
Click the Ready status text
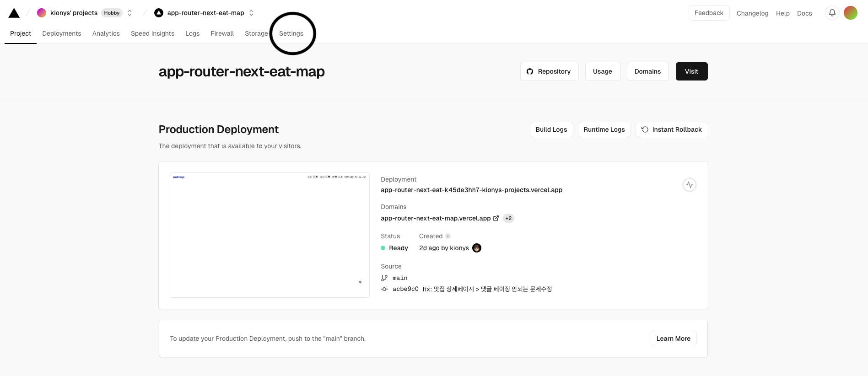click(398, 248)
